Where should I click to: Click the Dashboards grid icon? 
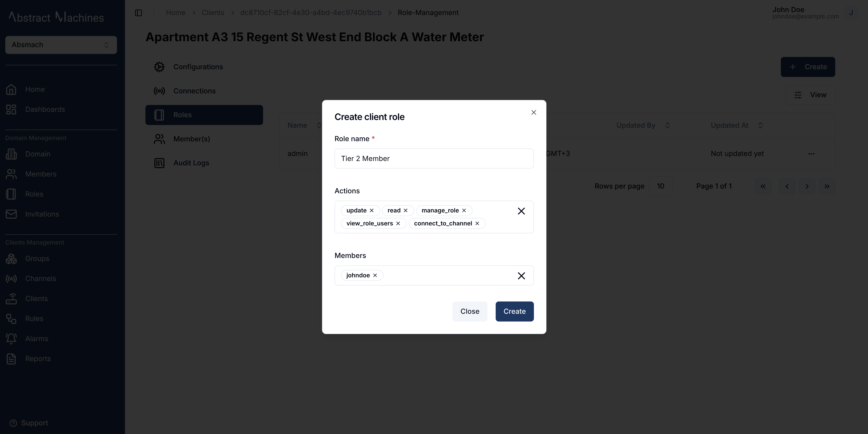click(11, 109)
